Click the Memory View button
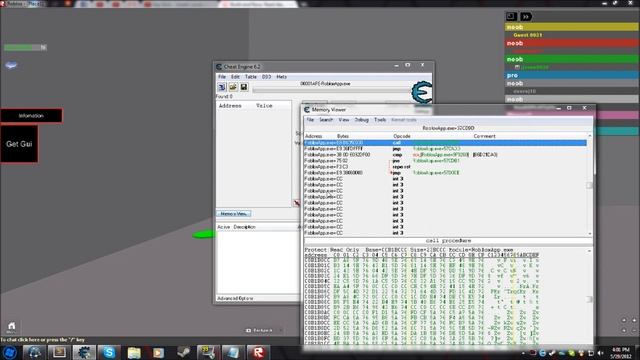 pos(233,214)
